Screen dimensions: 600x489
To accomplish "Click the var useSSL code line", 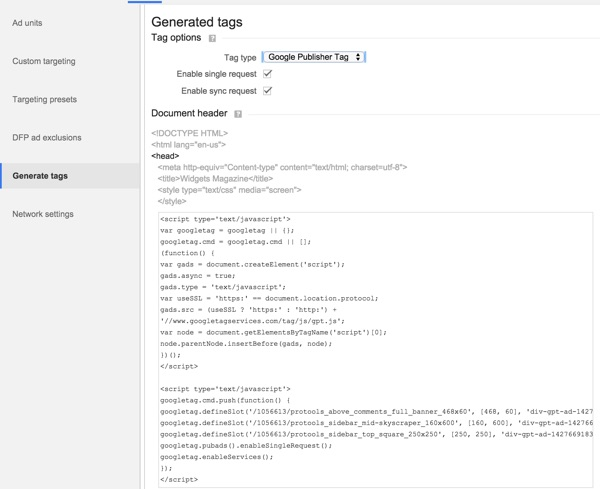I will click(x=269, y=298).
